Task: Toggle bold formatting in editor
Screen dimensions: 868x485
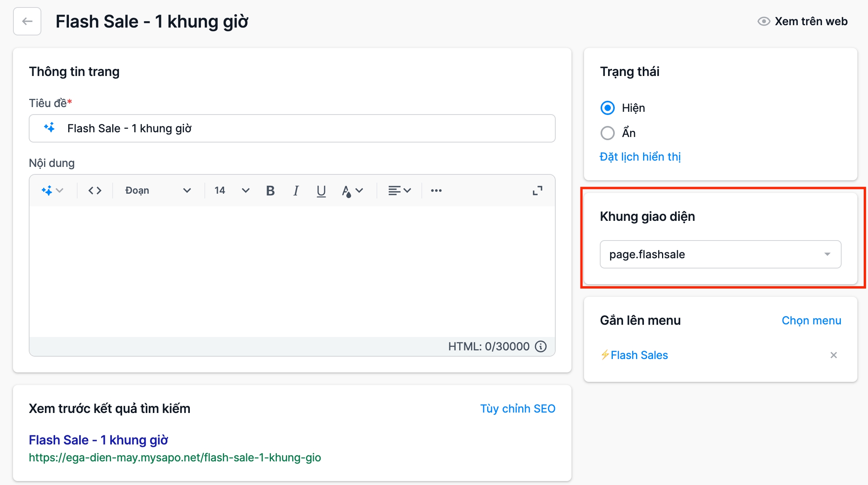Action: [x=270, y=191]
